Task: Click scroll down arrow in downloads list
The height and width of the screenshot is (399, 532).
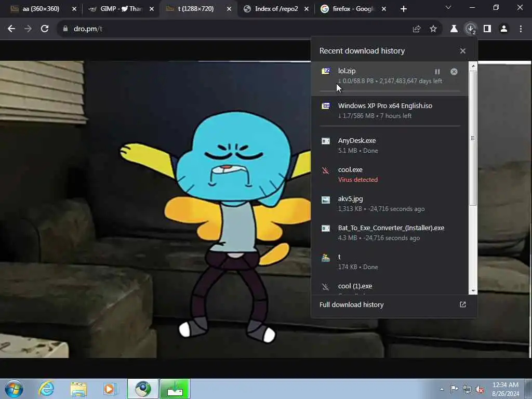Action: tap(473, 291)
